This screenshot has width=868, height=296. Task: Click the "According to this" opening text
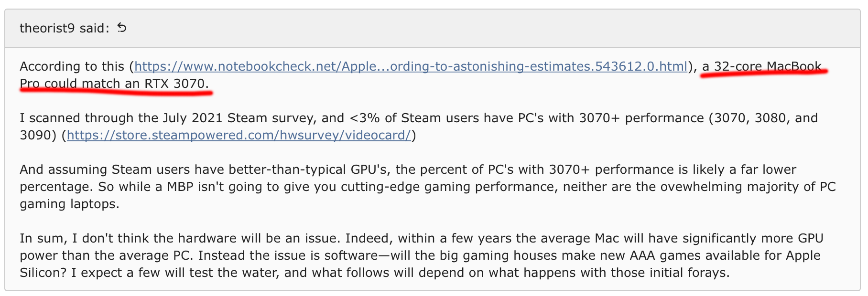tap(72, 66)
